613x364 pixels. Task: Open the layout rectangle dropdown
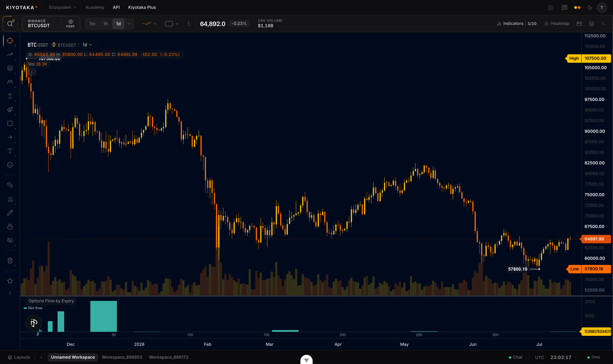tap(172, 24)
